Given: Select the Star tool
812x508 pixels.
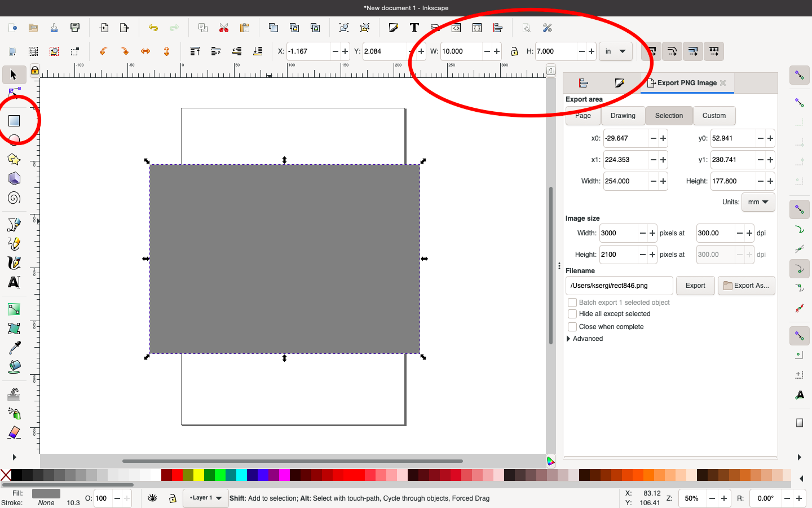Looking at the screenshot, I should click(x=14, y=159).
